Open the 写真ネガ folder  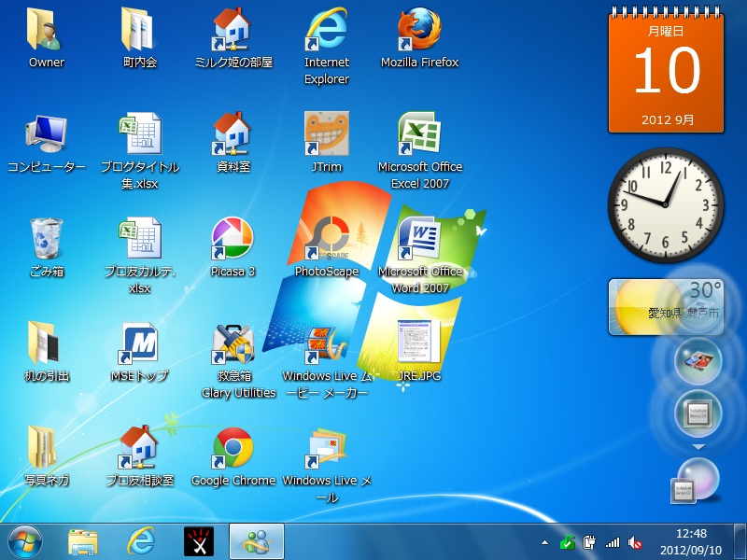click(46, 456)
